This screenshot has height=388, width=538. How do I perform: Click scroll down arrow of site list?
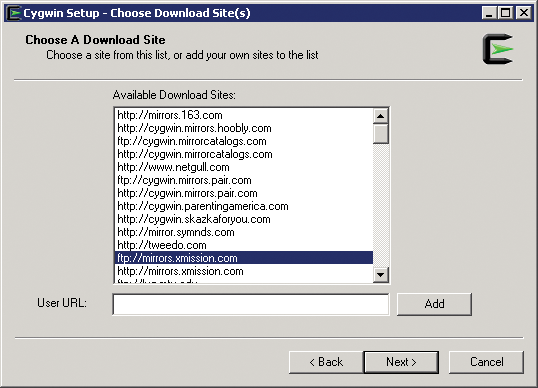[x=381, y=274]
